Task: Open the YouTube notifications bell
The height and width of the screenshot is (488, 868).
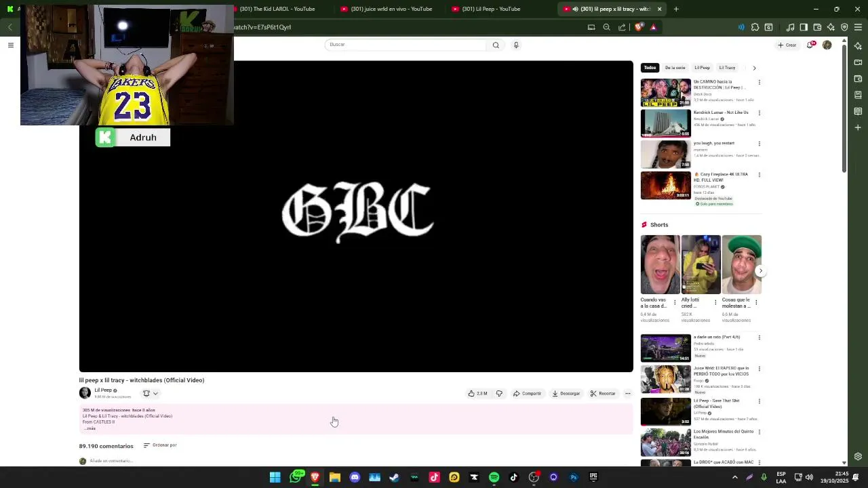Action: (x=810, y=45)
